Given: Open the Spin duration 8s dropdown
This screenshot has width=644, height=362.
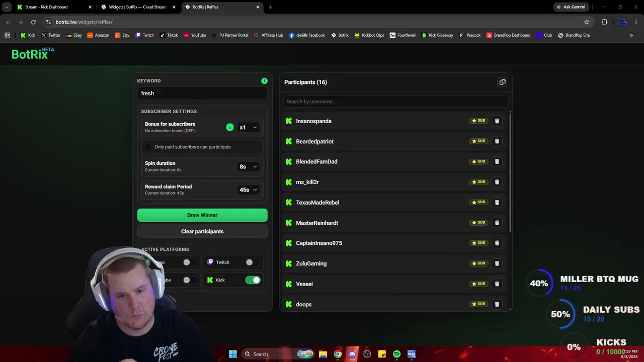Looking at the screenshot, I should point(248,166).
